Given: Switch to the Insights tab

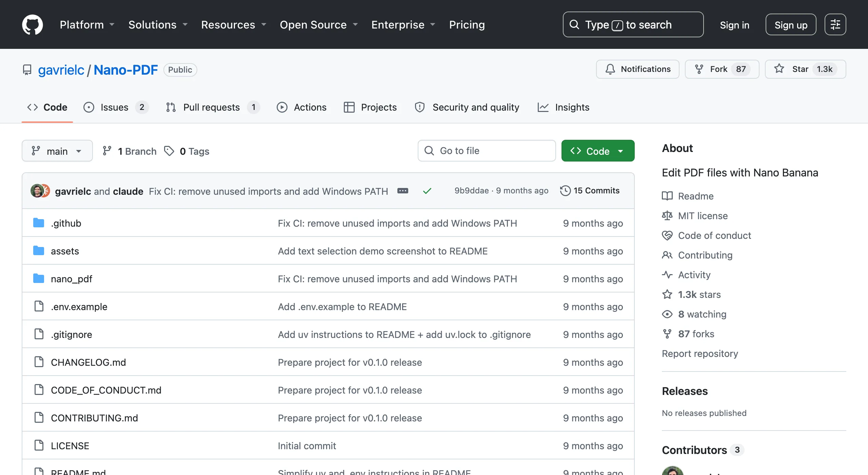Looking at the screenshot, I should tap(564, 108).
